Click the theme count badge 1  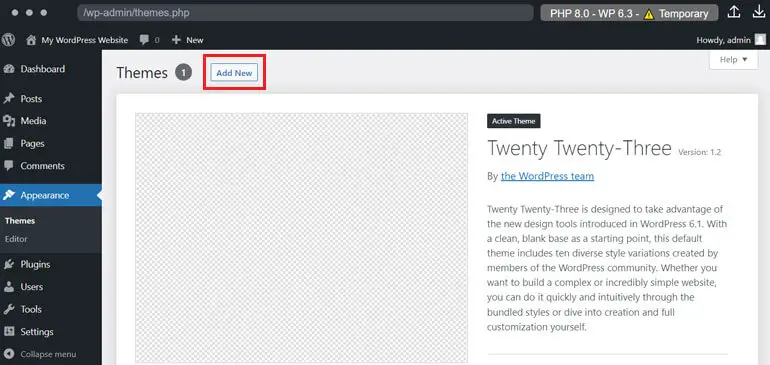[x=184, y=73]
